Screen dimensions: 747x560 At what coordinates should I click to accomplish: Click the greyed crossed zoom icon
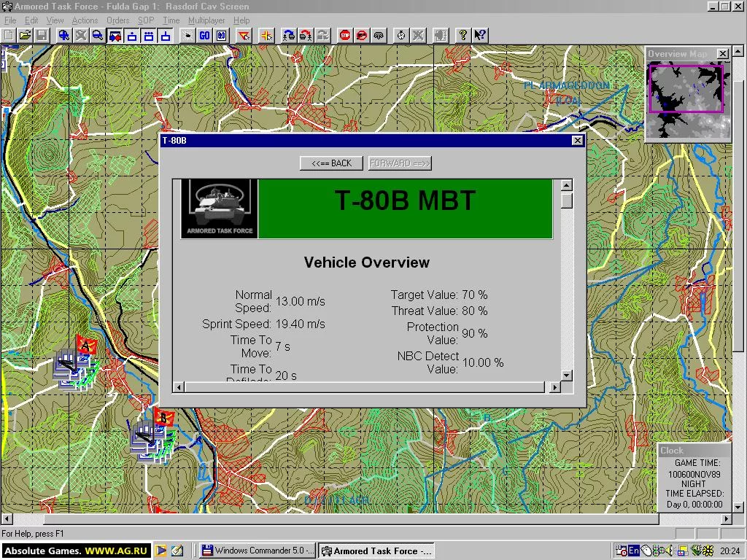coord(81,35)
